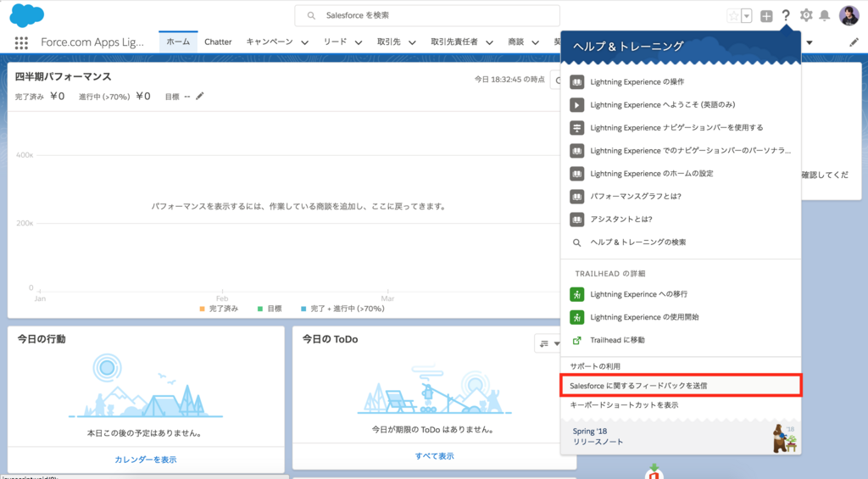
Task: Click Trailhead icon beside の使用開始
Action: click(576, 317)
